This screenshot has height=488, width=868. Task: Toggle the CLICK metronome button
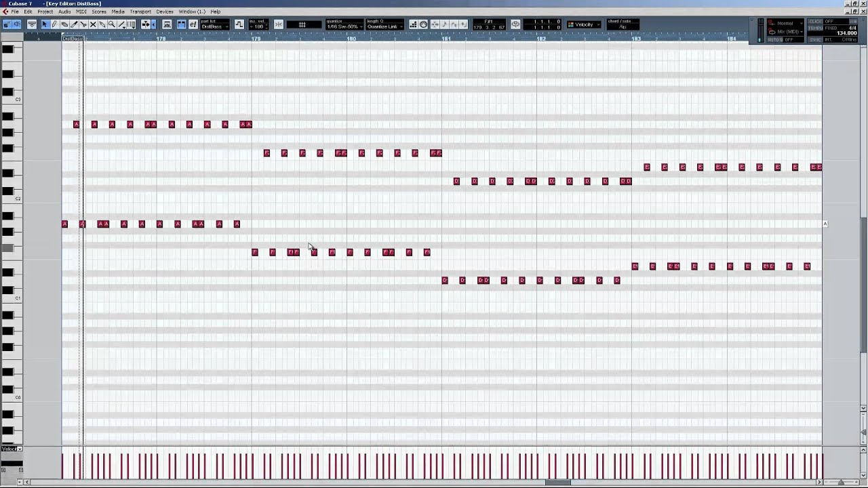(x=815, y=21)
